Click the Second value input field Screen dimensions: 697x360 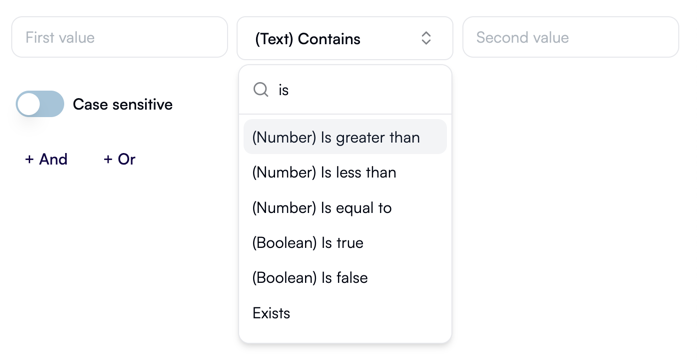(x=571, y=37)
